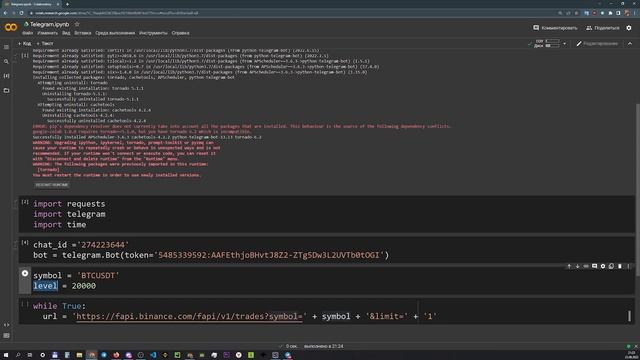640x360 pixels.
Task: Mirror the selected cell in a tab
Action: coord(611,266)
